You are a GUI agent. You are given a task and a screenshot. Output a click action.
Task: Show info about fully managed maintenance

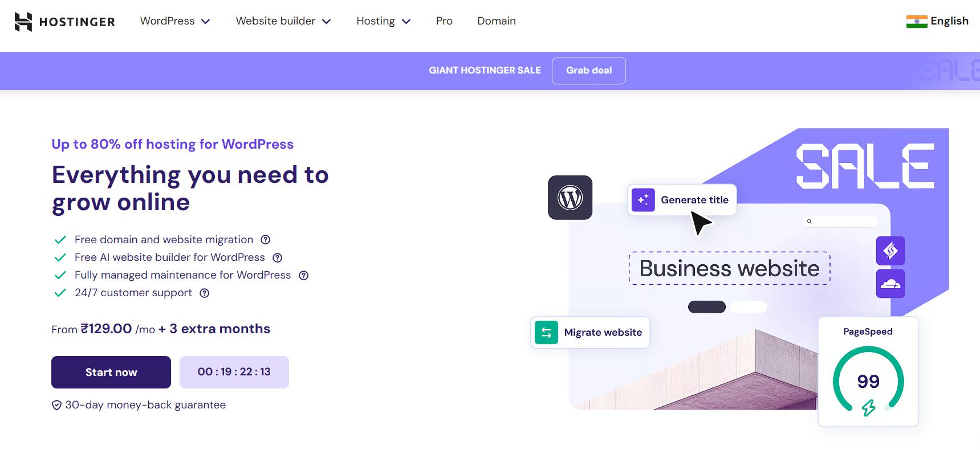[303, 275]
